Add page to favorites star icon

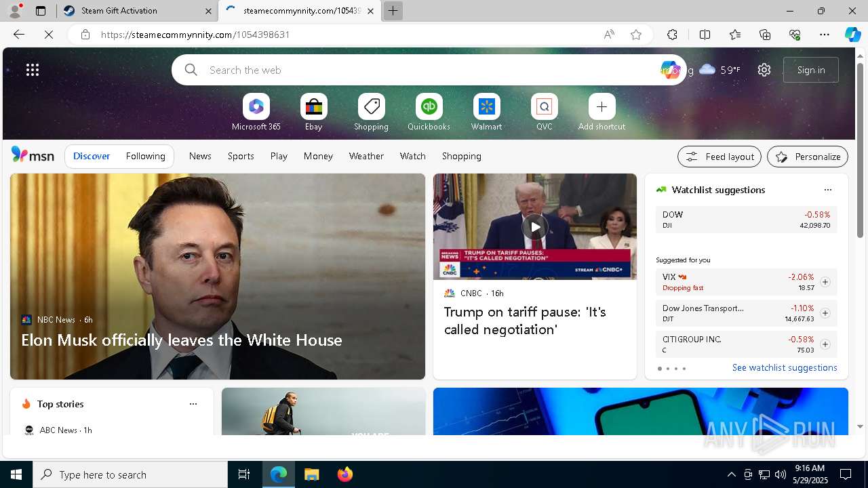(x=636, y=35)
